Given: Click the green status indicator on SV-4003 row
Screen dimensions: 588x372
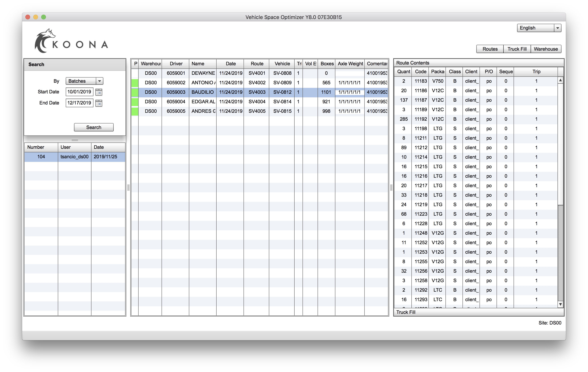Looking at the screenshot, I should 135,92.
